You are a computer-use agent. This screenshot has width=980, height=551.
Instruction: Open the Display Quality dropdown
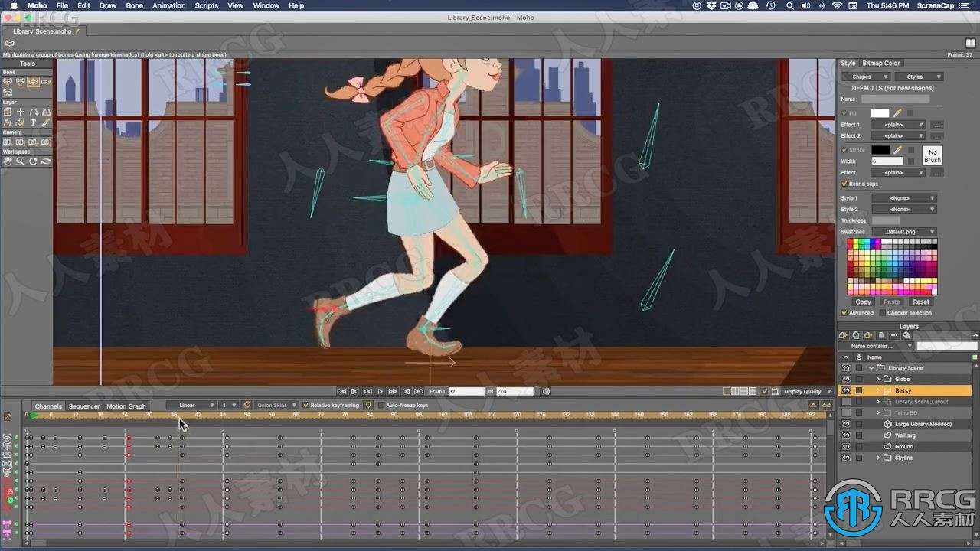pyautogui.click(x=807, y=391)
